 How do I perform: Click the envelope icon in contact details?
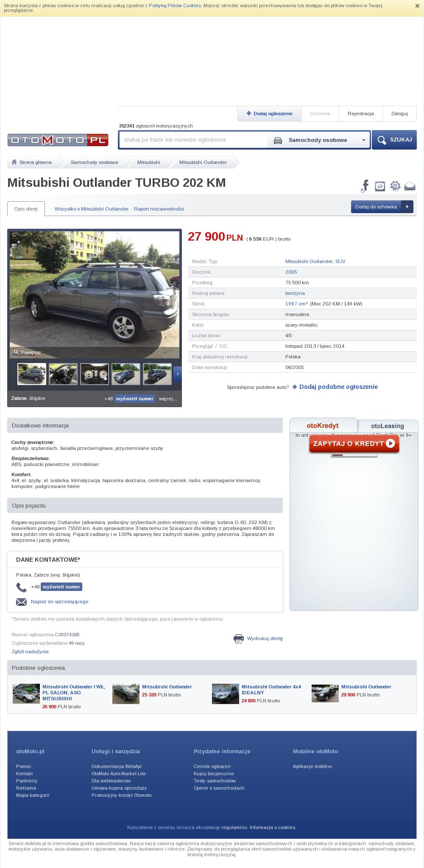click(x=21, y=602)
